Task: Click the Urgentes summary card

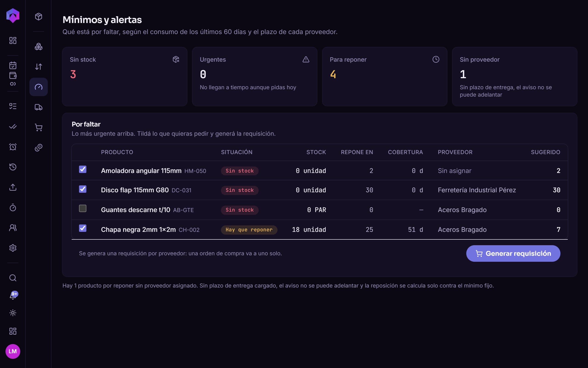Action: (x=255, y=76)
